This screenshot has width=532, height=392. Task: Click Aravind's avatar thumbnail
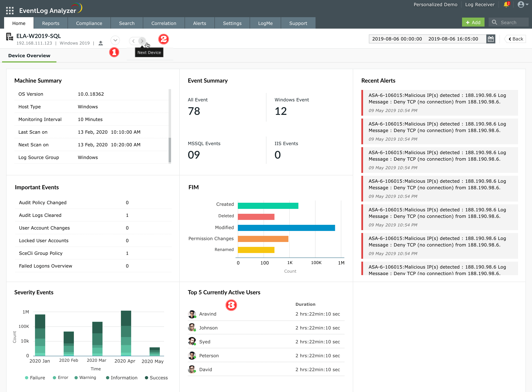click(x=192, y=314)
